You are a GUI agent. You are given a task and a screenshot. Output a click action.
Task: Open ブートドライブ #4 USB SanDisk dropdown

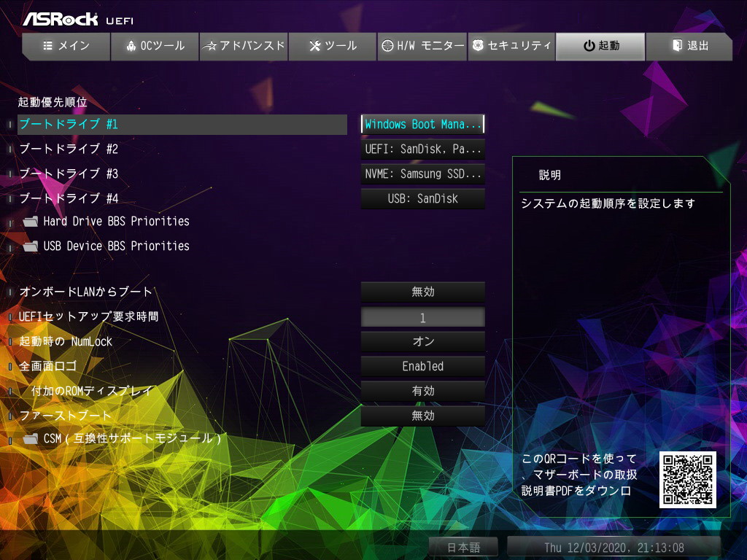(x=422, y=198)
